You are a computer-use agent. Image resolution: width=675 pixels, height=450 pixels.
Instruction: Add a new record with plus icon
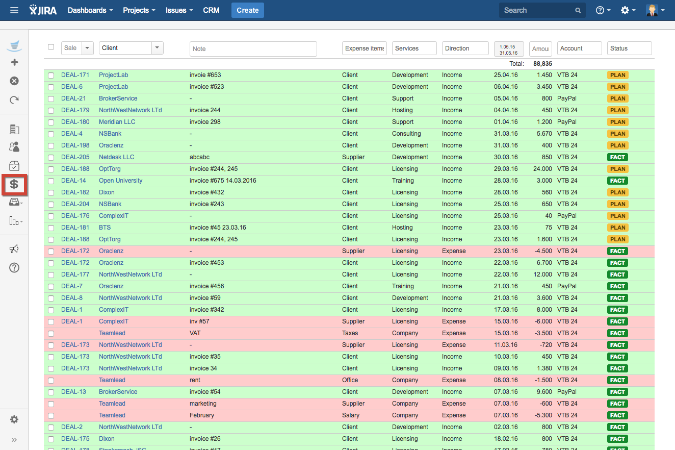tap(14, 62)
